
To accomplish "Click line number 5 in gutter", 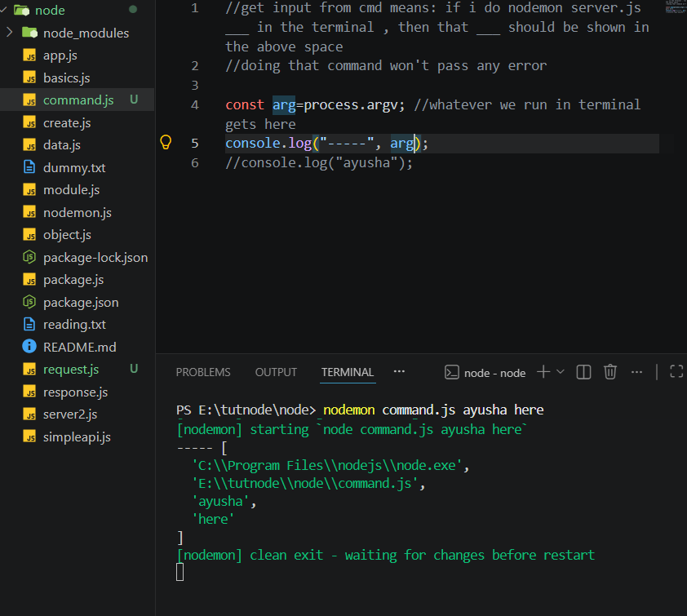I will (x=194, y=144).
